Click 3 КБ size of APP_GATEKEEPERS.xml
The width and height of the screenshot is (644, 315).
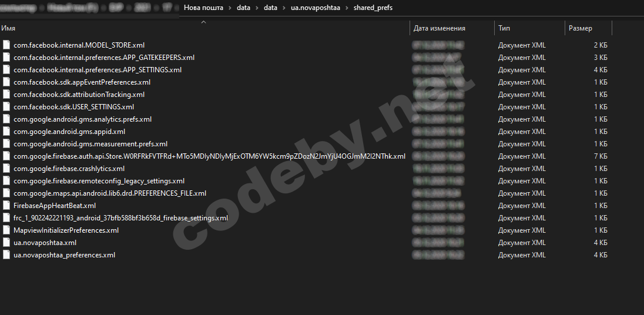(601, 58)
